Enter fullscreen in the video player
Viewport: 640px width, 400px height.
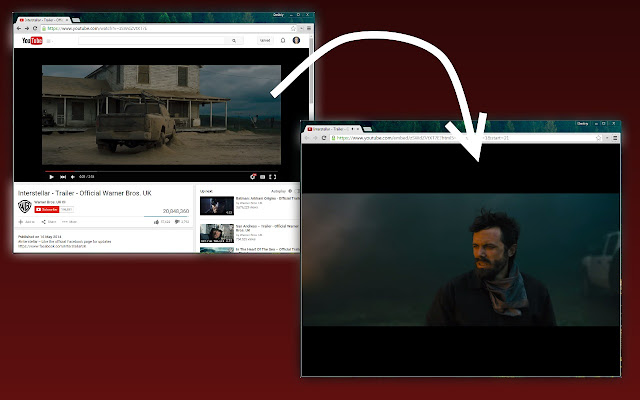click(x=273, y=177)
